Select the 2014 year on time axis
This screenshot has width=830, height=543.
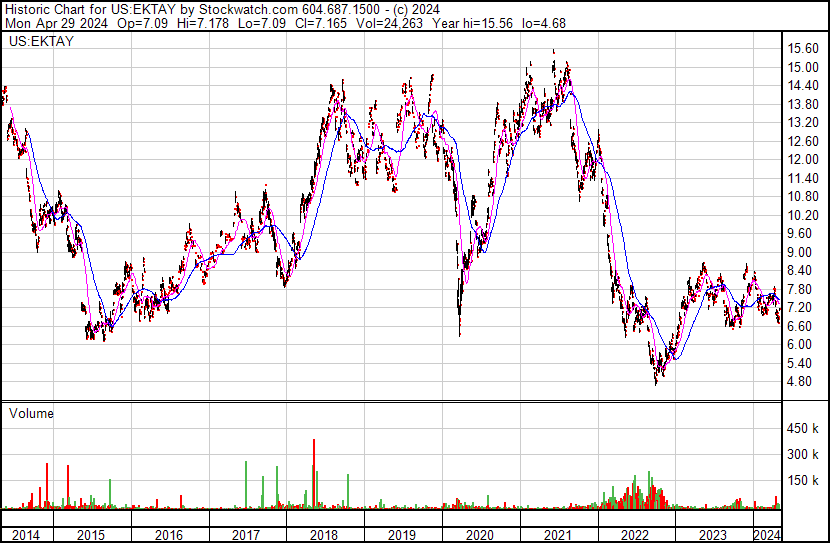26,536
